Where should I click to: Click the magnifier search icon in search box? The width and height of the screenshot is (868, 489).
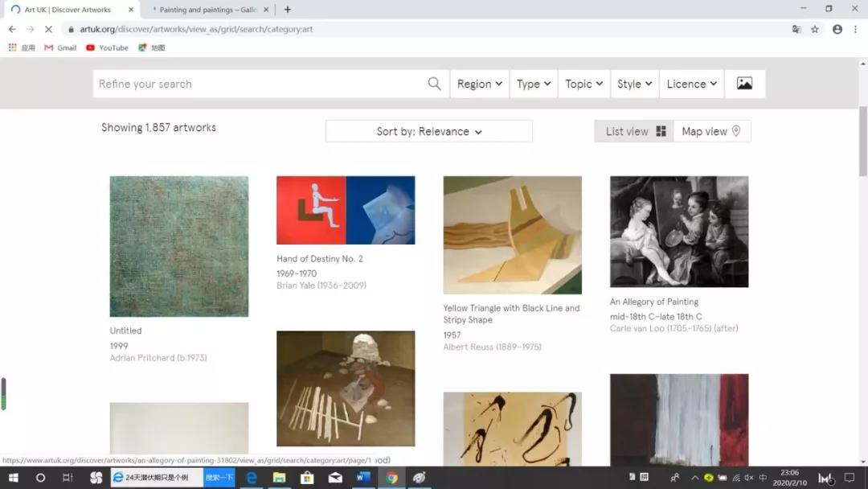click(x=434, y=84)
